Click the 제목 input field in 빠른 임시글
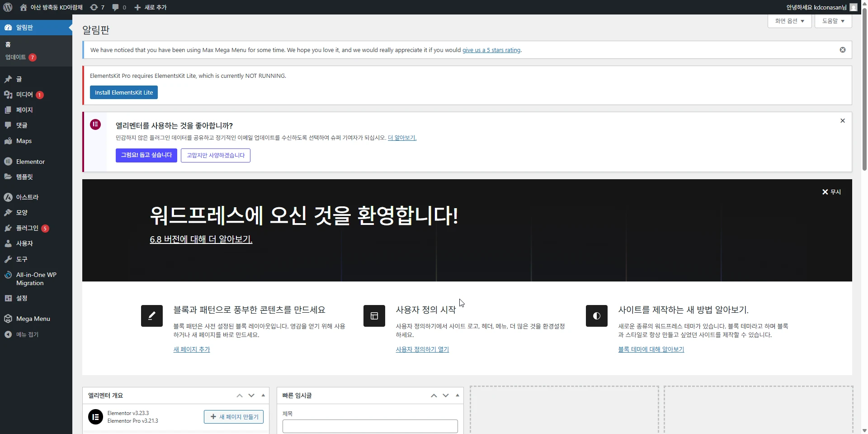868x434 pixels. (x=370, y=426)
